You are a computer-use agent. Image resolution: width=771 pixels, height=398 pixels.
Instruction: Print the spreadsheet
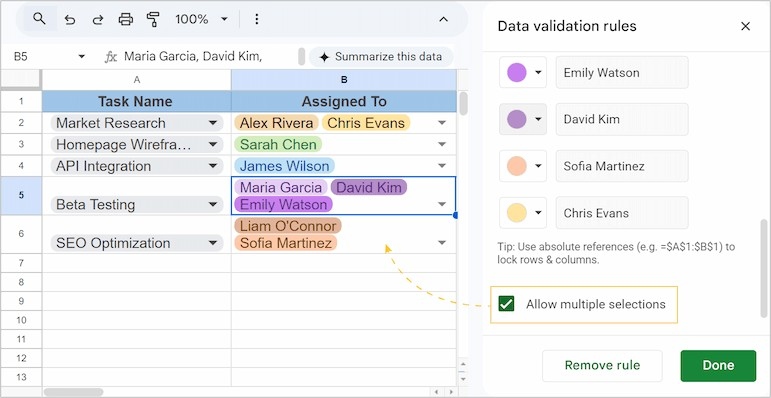(x=126, y=19)
